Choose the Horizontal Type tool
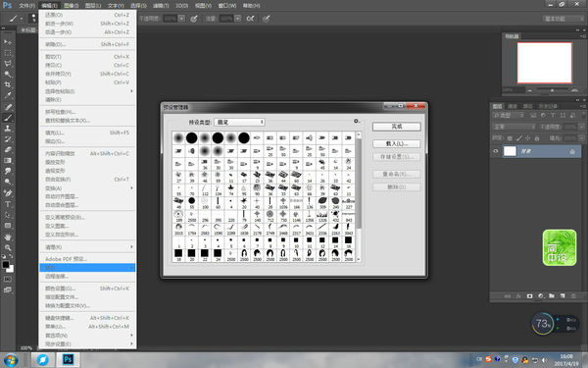This screenshot has width=588, height=368. (8, 204)
